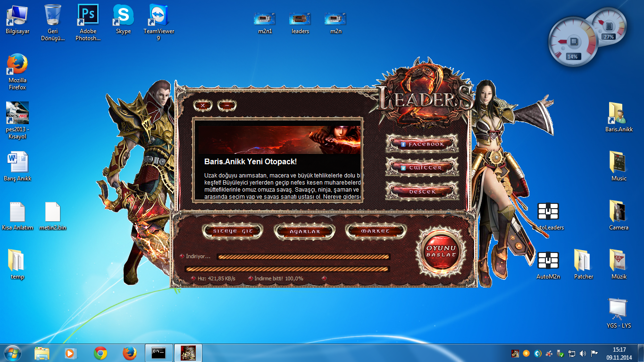644x362 pixels.
Task: Select the AutoM2n desktop icon
Action: [x=548, y=265]
